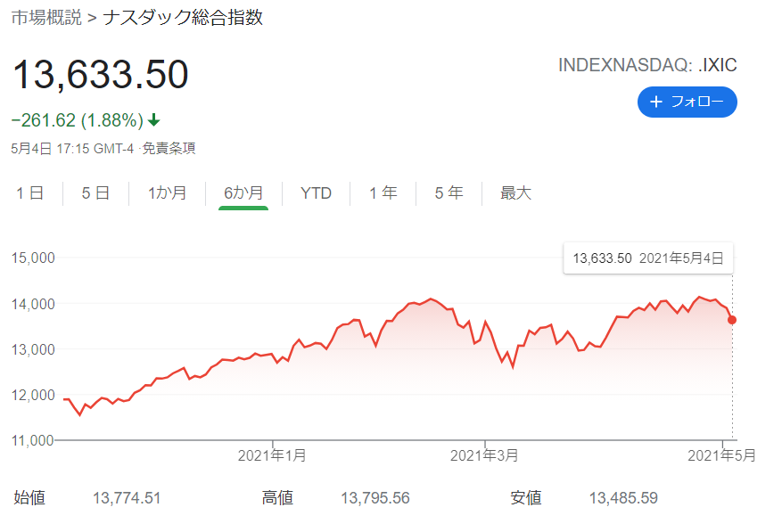Switch to the 5年 range tab
782x532 pixels.
tap(449, 193)
